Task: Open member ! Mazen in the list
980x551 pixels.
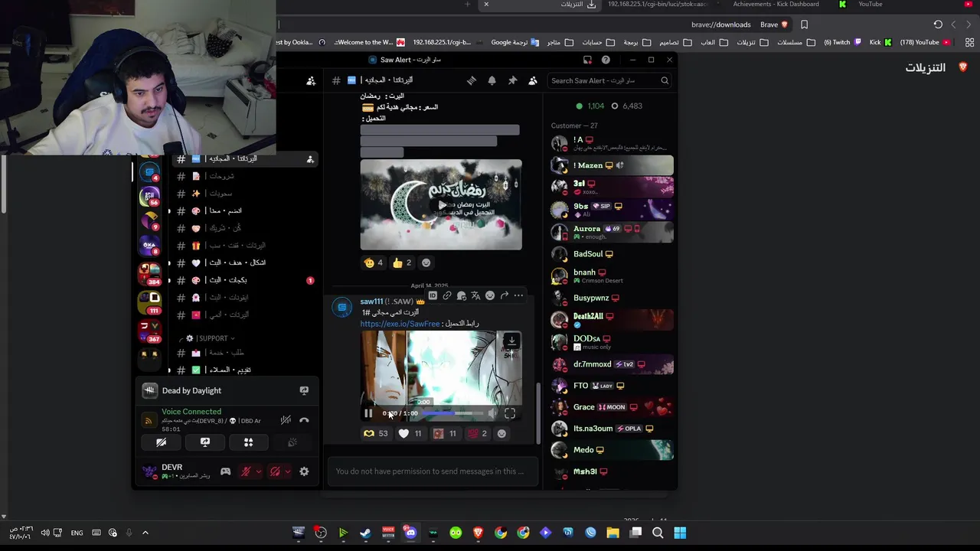Action: [x=612, y=165]
